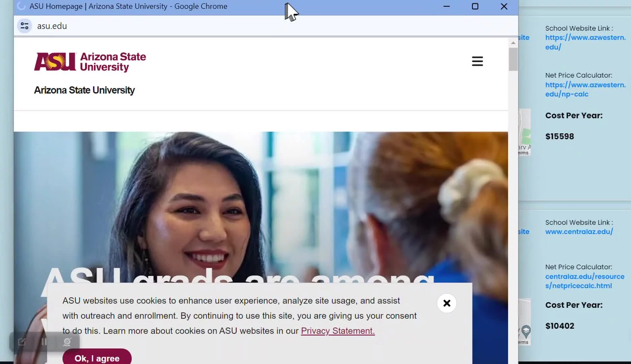Click the $10402 cost per year value
Viewport: 631px width, 364px height.
pos(560,326)
